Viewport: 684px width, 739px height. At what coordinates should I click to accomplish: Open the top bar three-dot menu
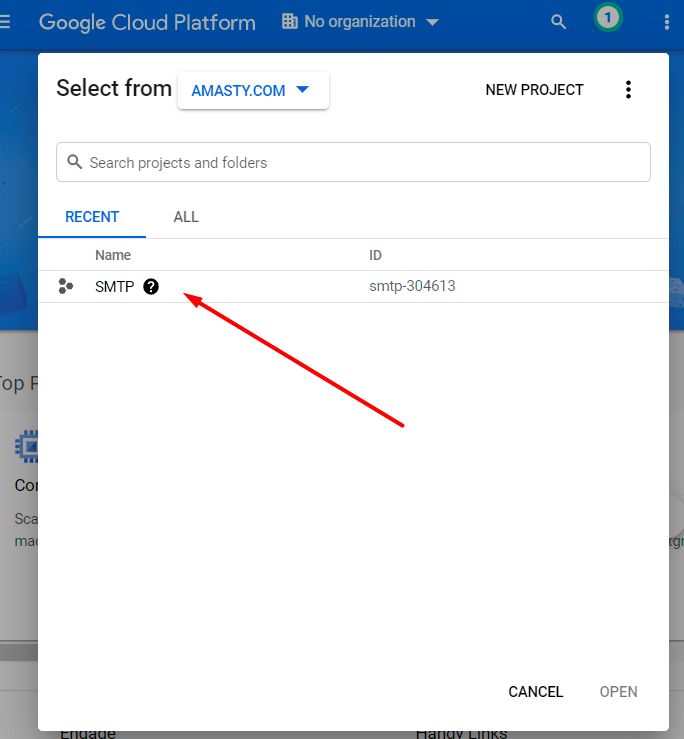point(667,22)
